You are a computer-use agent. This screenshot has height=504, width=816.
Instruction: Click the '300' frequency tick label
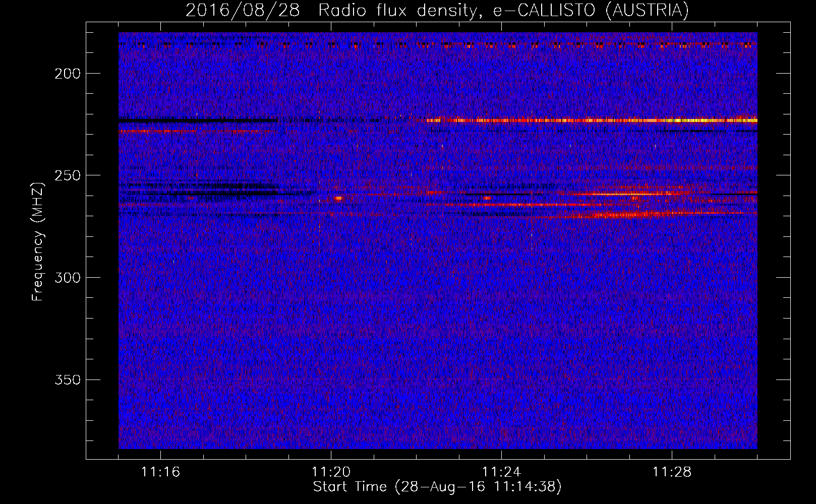[x=68, y=278]
